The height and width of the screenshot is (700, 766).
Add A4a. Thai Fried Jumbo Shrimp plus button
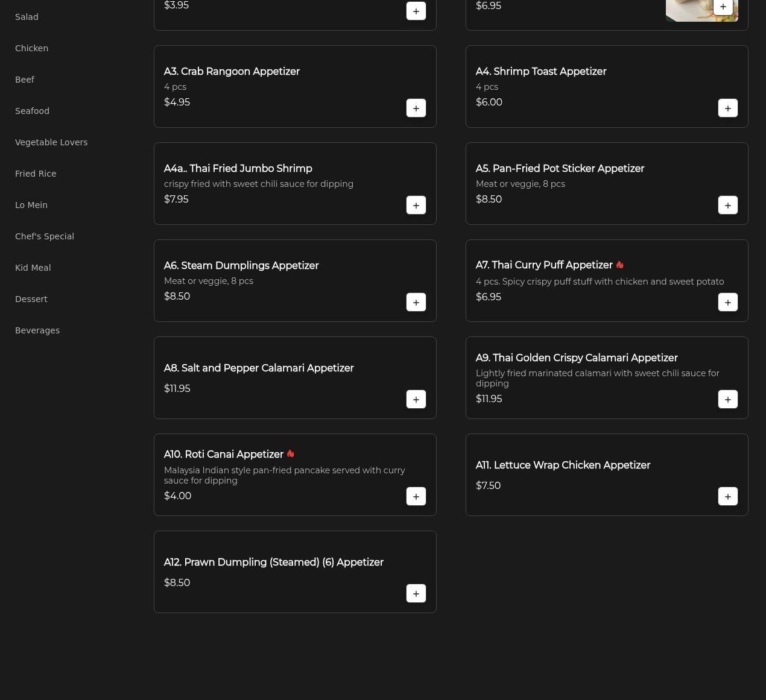(x=416, y=205)
